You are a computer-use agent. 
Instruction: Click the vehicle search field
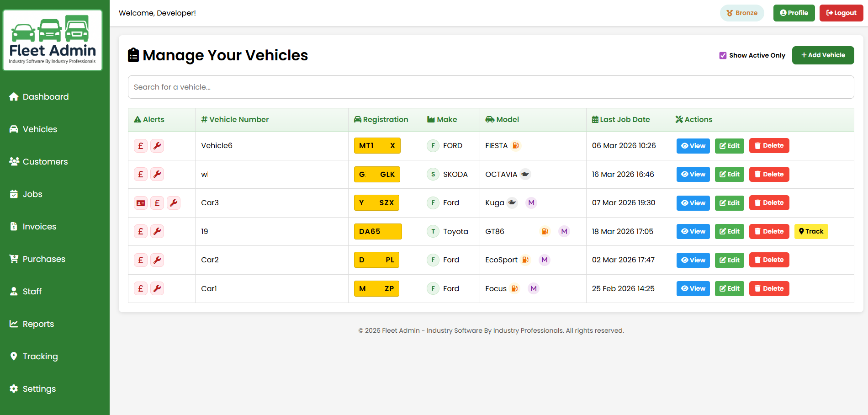click(x=491, y=87)
